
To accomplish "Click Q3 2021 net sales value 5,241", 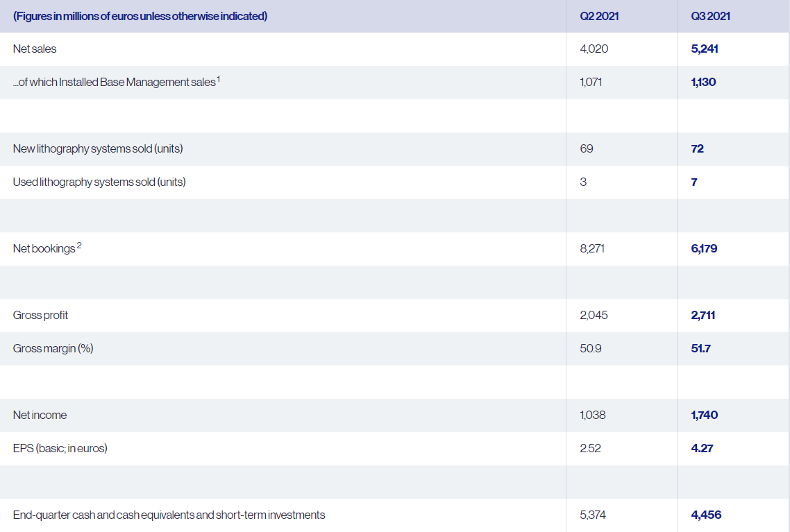I will click(705, 49).
